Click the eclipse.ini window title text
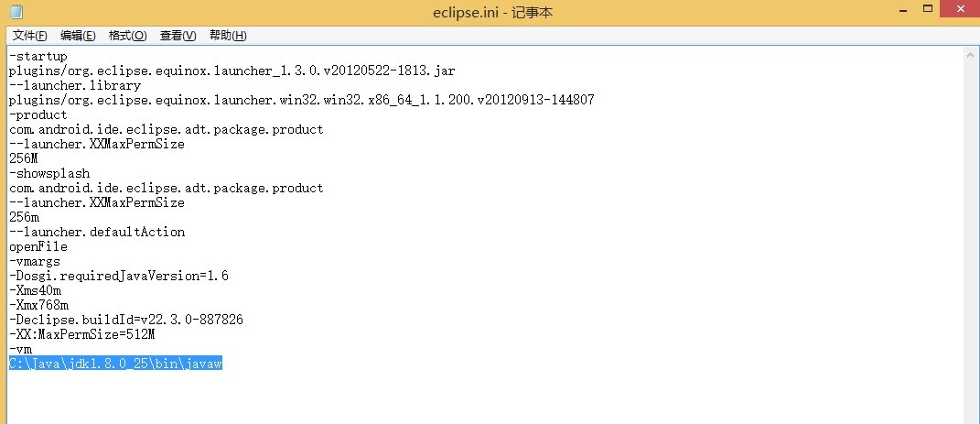Screen dimensions: 980x424 click(492, 13)
